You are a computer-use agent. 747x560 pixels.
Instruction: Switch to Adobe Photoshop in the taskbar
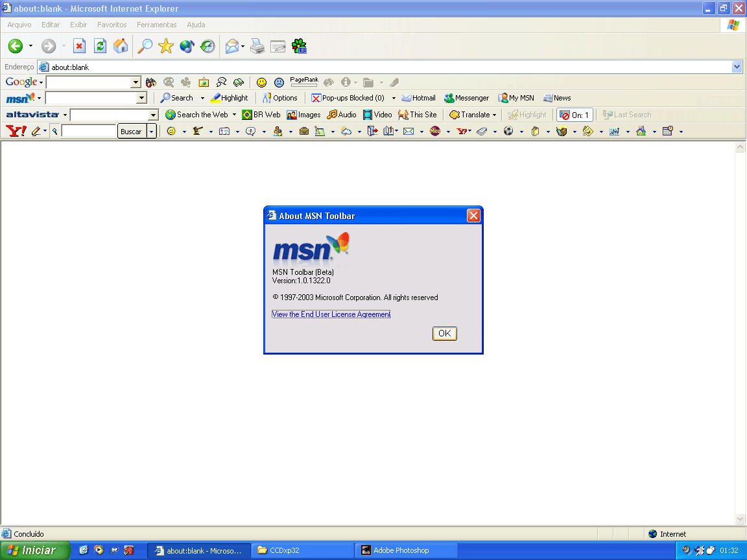tap(407, 550)
